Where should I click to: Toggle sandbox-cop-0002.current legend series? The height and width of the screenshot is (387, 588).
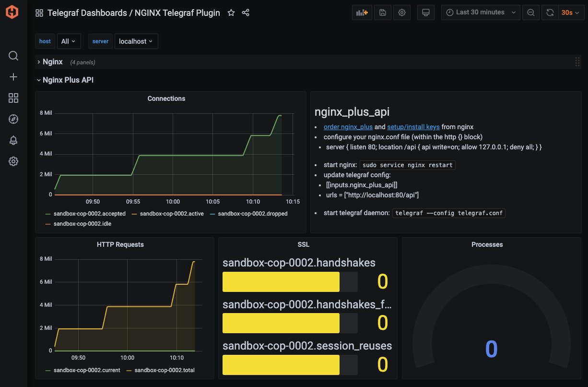click(x=87, y=370)
